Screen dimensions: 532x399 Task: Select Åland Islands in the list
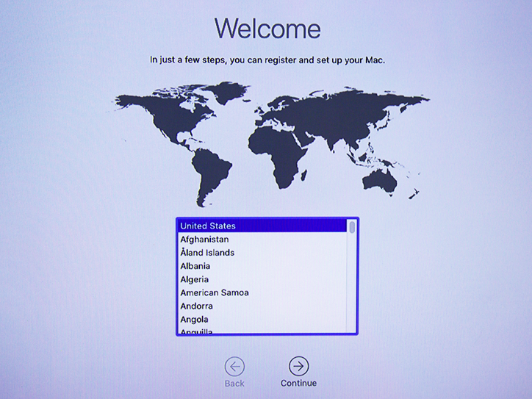262,253
